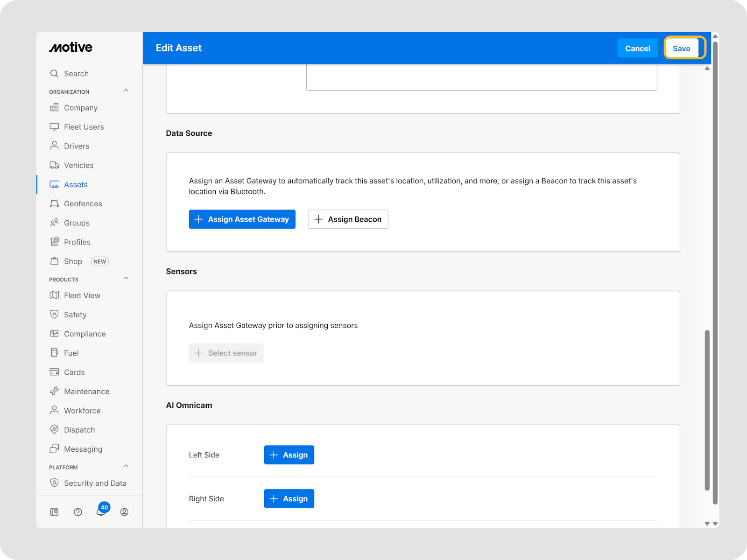This screenshot has height=560, width=747.
Task: Collapse the Organization section
Action: (126, 91)
